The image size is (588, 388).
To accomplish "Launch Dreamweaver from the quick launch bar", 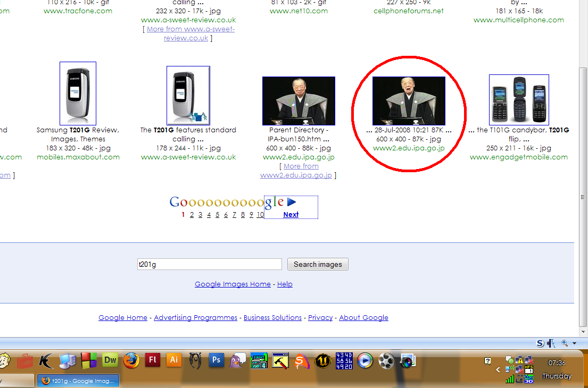I will click(x=110, y=361).
